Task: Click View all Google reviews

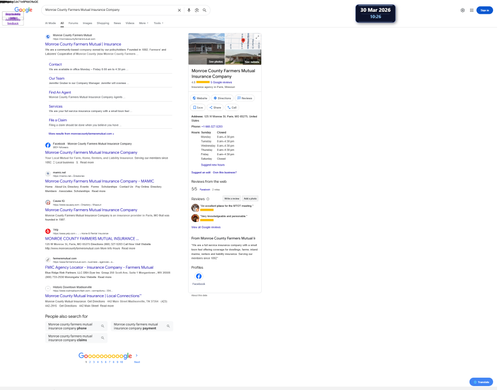Action: tap(206, 227)
